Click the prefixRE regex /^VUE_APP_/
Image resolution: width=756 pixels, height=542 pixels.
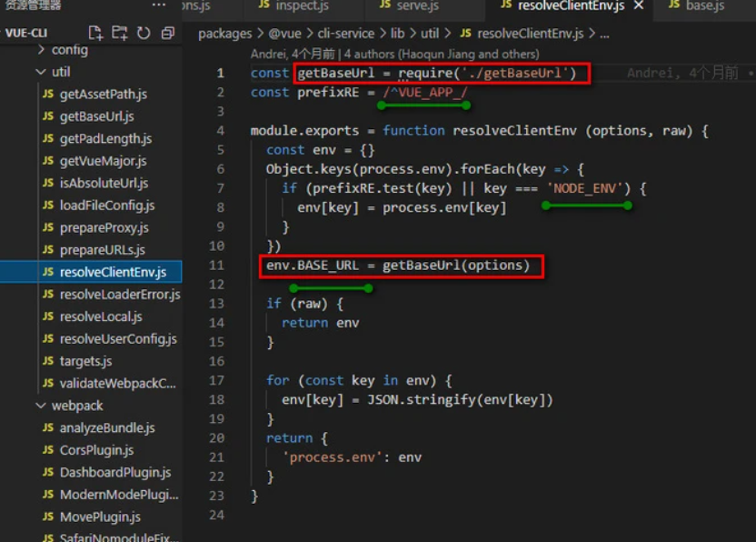(424, 92)
